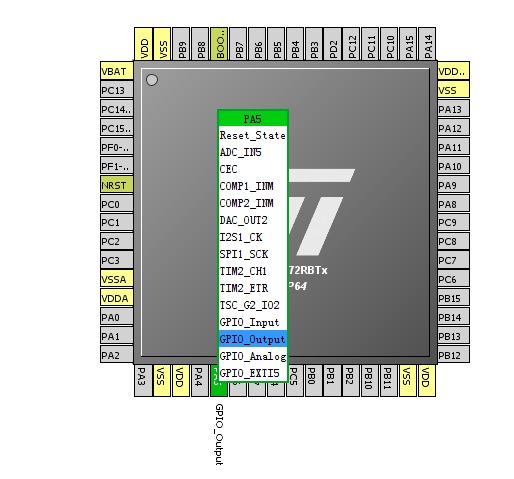Viewport: 514px width, 479px height.
Task: Click the PF0-.. oscillator pin
Action: coord(117,147)
